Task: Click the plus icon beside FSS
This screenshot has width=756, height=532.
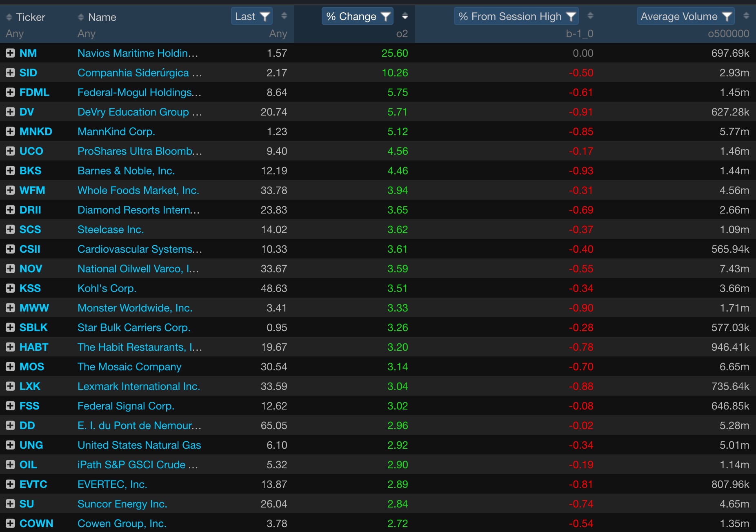Action: point(10,406)
